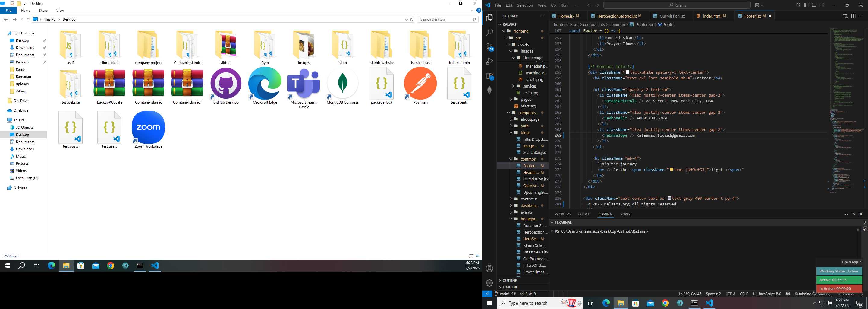
Task: Open File Explorer address bar history dropdown
Action: [406, 19]
